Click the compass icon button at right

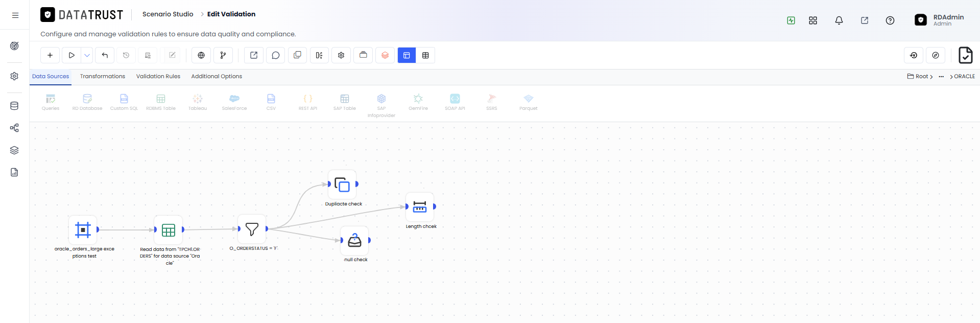[936, 55]
